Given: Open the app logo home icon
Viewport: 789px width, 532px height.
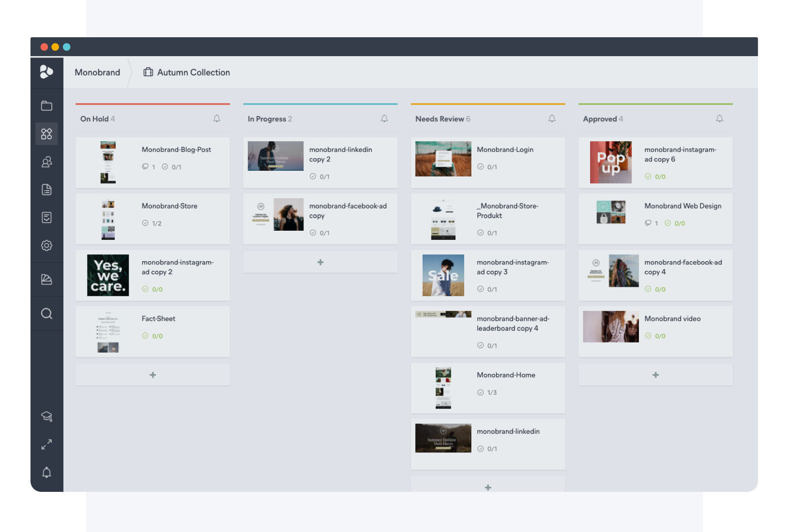Looking at the screenshot, I should (46, 72).
